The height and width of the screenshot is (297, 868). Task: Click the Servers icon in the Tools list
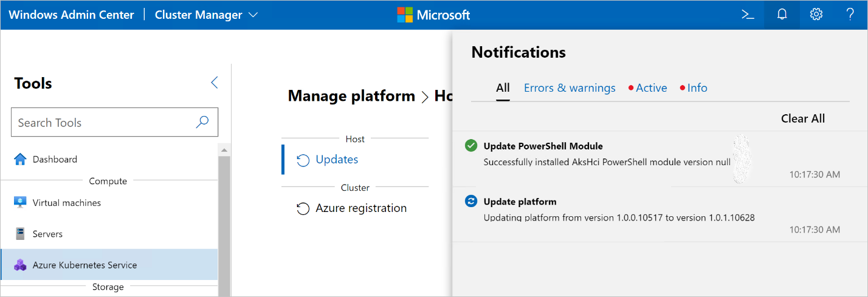click(20, 234)
